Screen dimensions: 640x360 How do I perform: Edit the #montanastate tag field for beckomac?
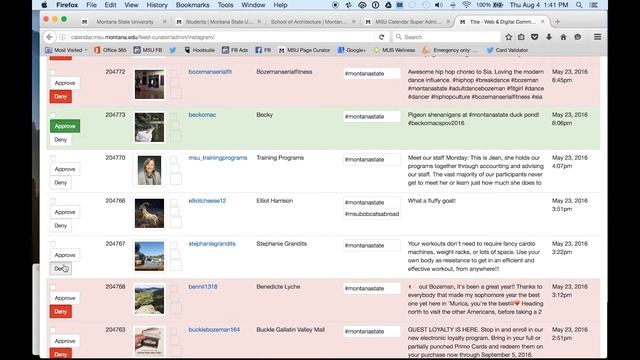372,116
